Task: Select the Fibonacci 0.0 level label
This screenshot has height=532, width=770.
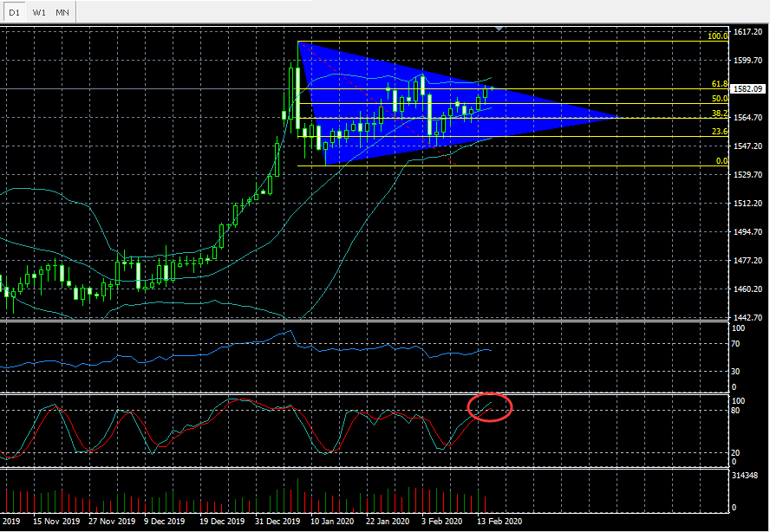Action: tap(721, 161)
